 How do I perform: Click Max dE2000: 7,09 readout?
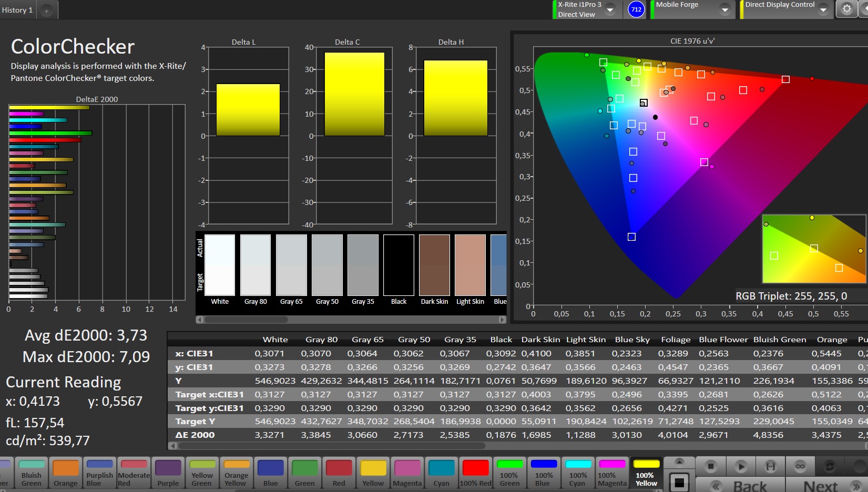pos(86,357)
